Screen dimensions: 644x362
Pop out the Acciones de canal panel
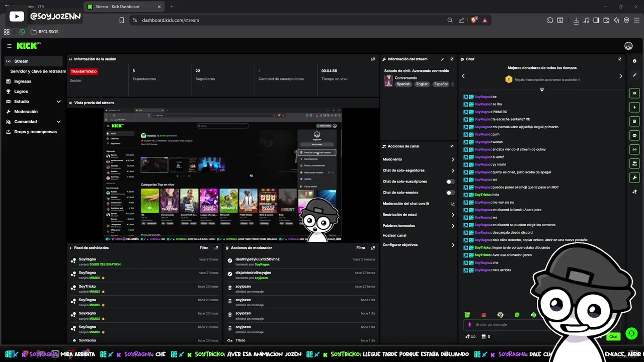(451, 146)
